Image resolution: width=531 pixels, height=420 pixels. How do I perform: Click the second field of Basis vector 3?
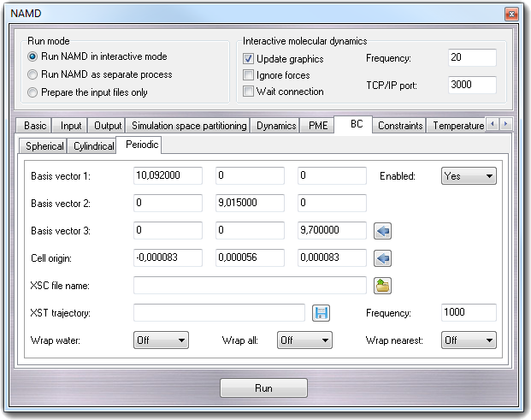click(x=250, y=231)
